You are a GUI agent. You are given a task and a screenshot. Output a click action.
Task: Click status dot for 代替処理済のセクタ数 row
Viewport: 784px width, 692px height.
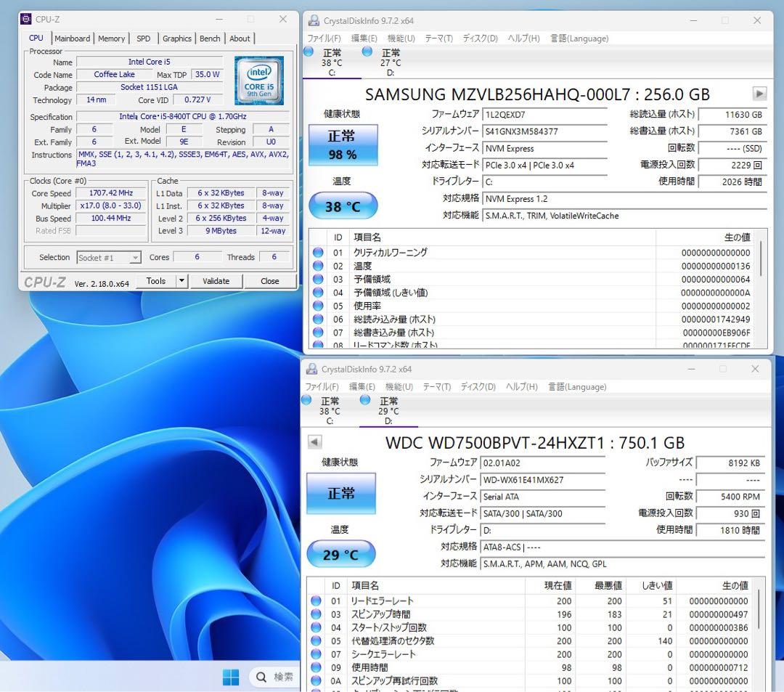click(316, 641)
